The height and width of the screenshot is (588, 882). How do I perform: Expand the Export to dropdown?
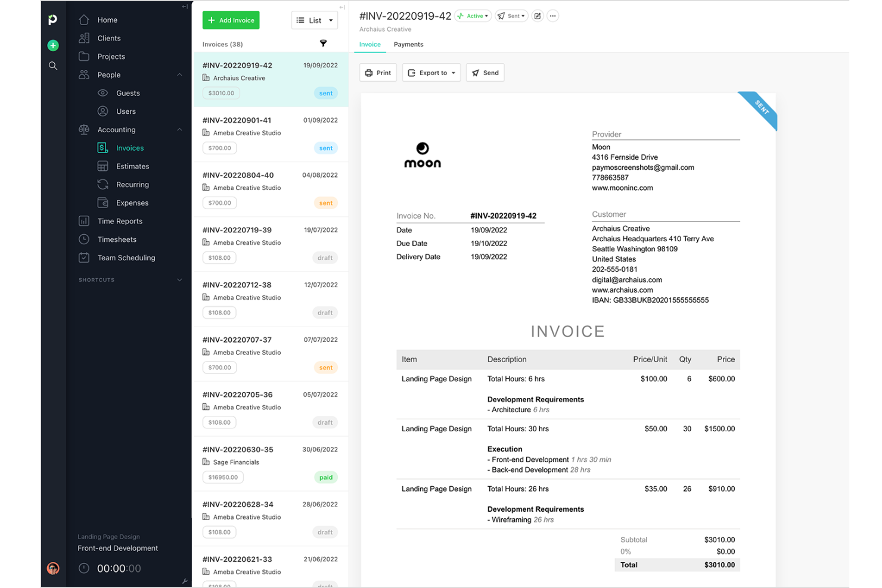(x=431, y=72)
